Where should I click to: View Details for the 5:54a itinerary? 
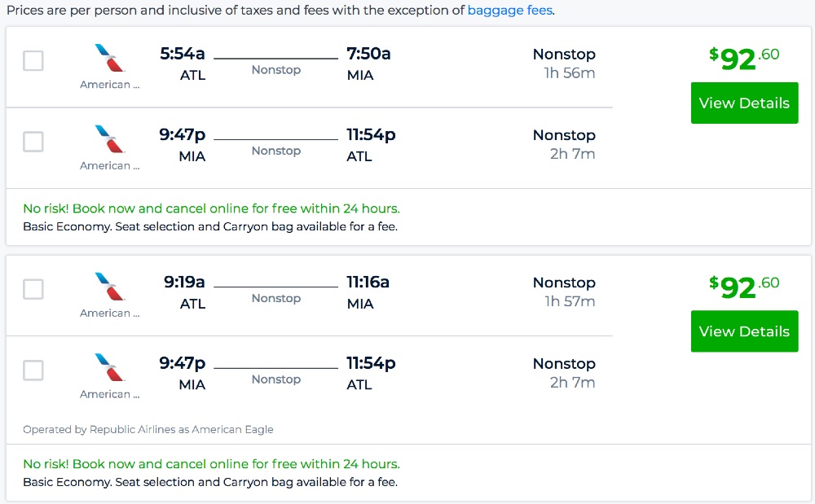[744, 103]
